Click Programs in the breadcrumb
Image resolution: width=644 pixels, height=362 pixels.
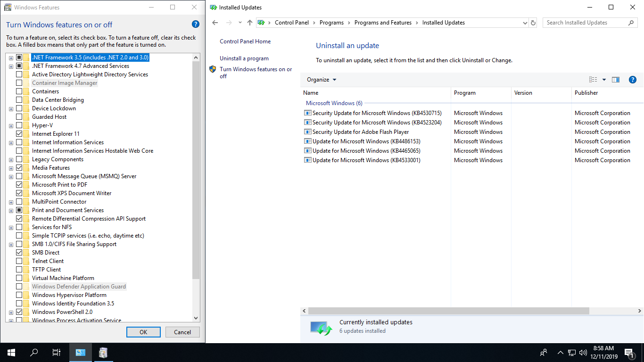click(x=331, y=23)
